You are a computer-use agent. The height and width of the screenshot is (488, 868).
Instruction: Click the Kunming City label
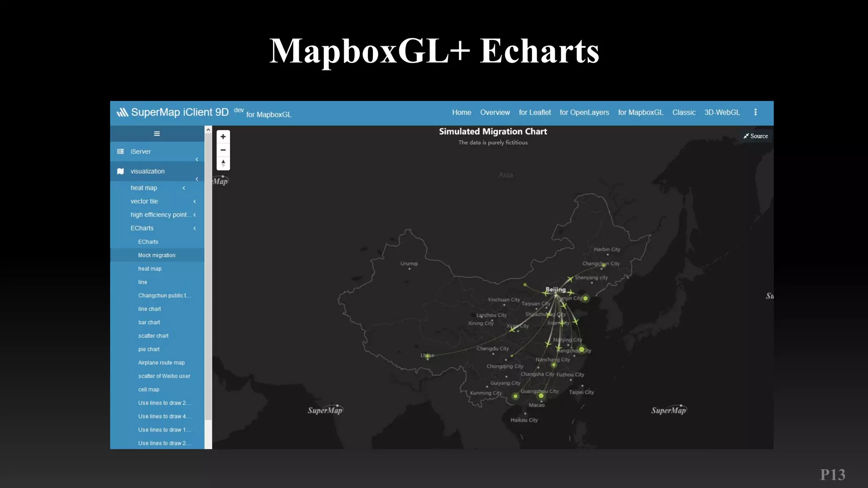[486, 393]
